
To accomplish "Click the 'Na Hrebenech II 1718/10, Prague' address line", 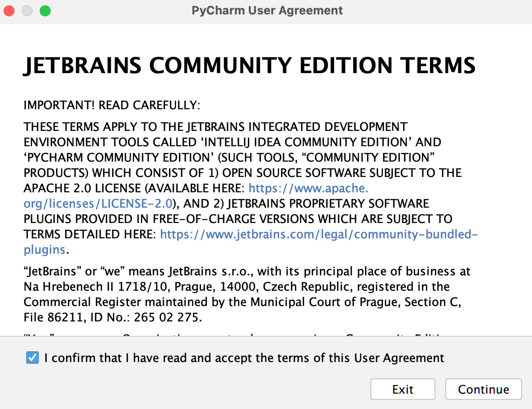I will pos(237,287).
